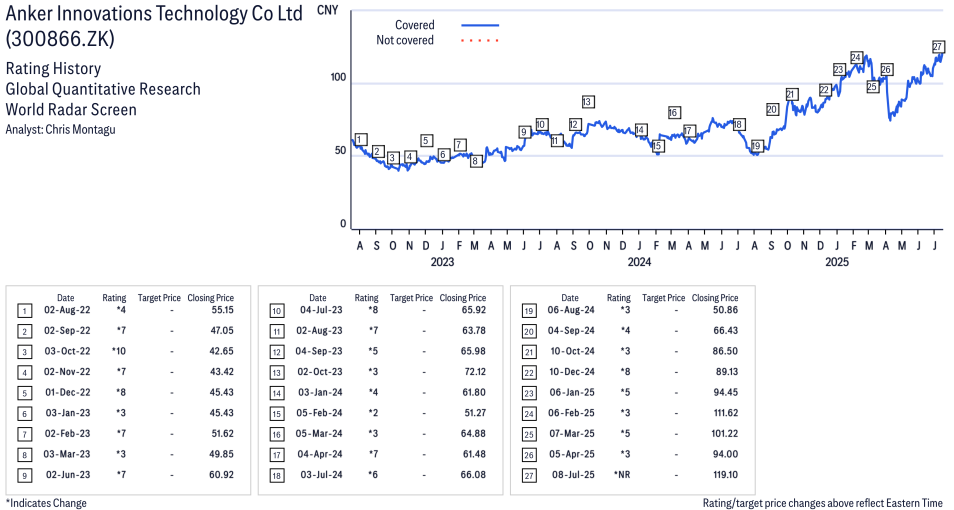Click the World Radar Screen heading
This screenshot has height=510, width=954.
[x=71, y=110]
